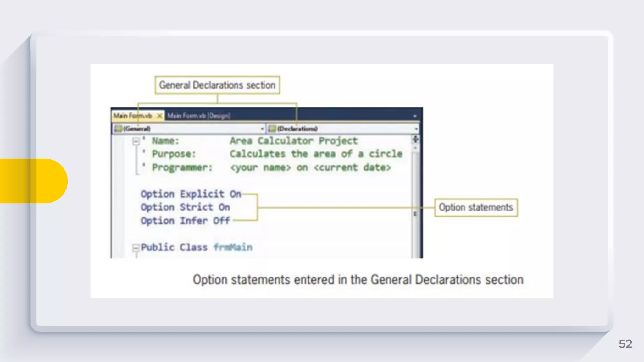This screenshot has height=362, width=644.
Task: Click on Option Strict On line
Action: pyautogui.click(x=185, y=207)
